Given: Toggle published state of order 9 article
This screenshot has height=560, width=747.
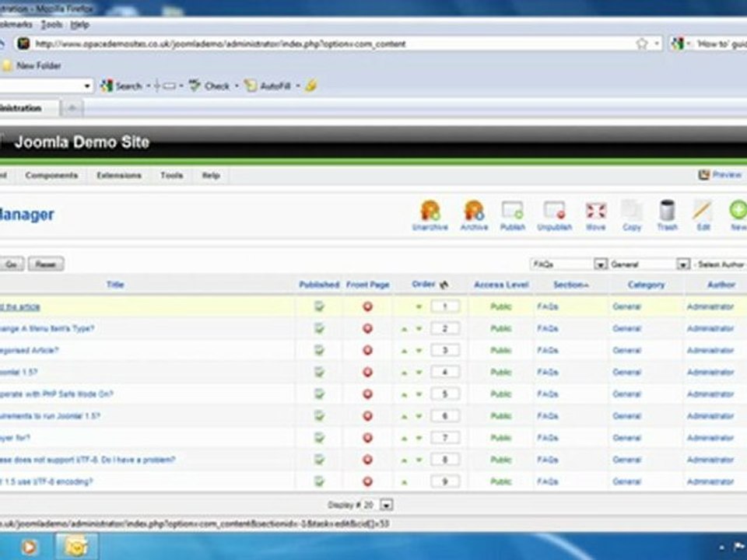Looking at the screenshot, I should (319, 481).
